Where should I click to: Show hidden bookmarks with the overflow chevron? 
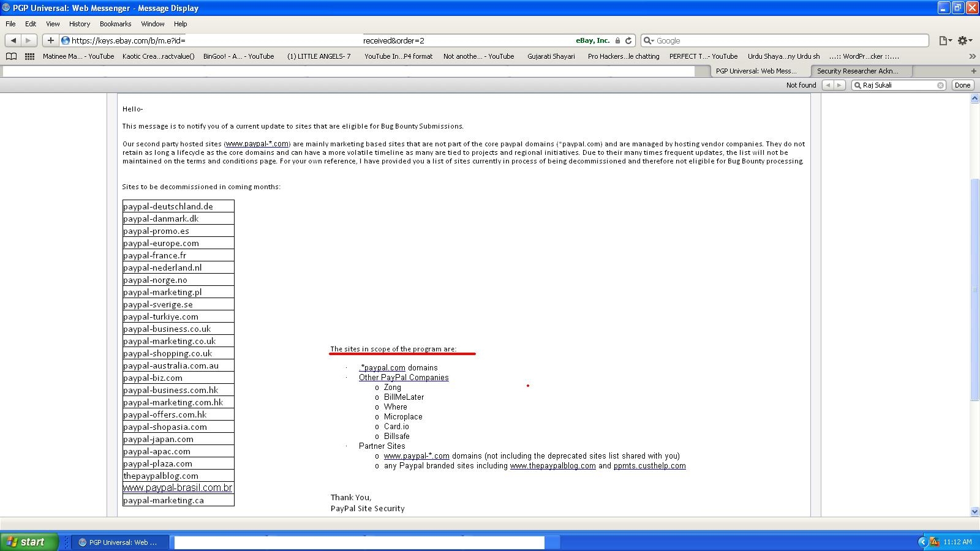tap(972, 56)
